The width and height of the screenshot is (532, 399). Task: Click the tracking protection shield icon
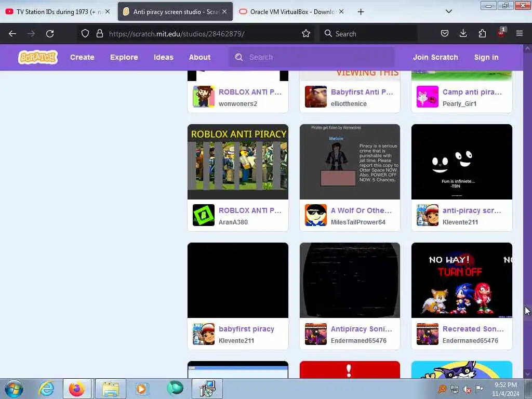click(85, 33)
